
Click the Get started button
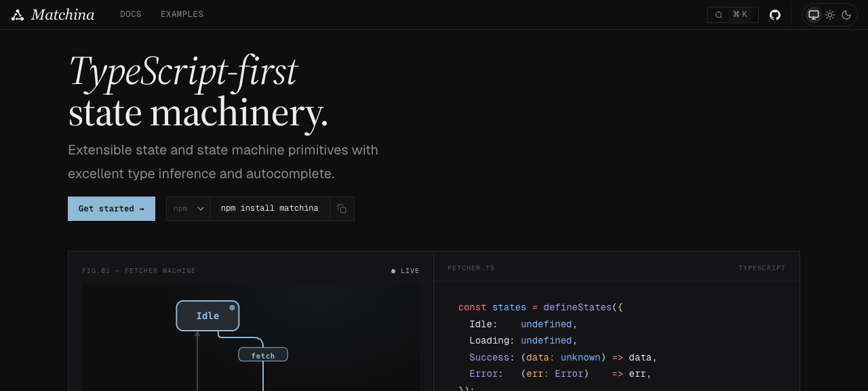click(111, 209)
